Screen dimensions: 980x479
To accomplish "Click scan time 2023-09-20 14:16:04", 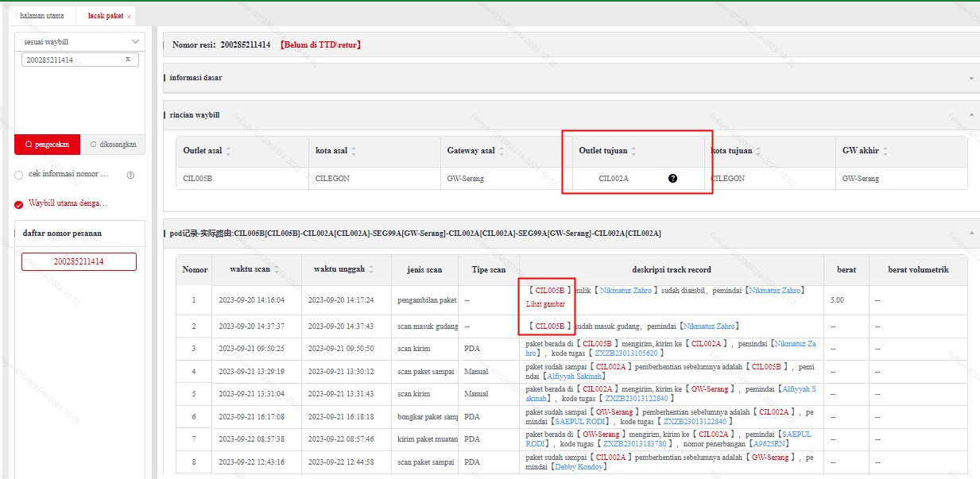I will 252,300.
